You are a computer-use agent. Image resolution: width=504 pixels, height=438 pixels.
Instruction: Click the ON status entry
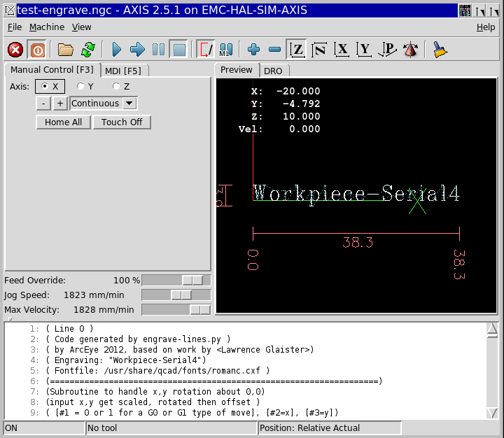[x=44, y=428]
